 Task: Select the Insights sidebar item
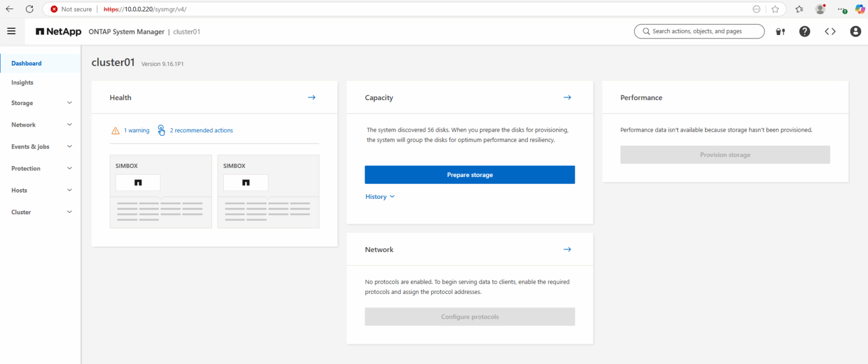click(x=22, y=82)
